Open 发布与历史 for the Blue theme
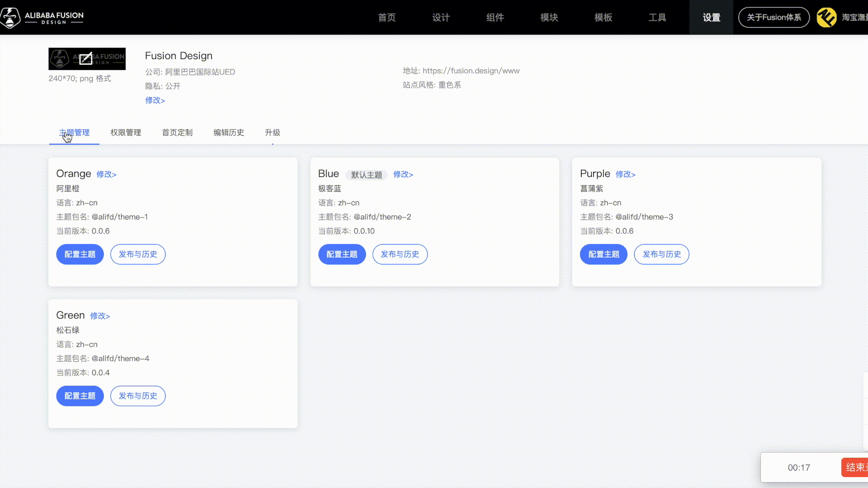 [x=400, y=254]
